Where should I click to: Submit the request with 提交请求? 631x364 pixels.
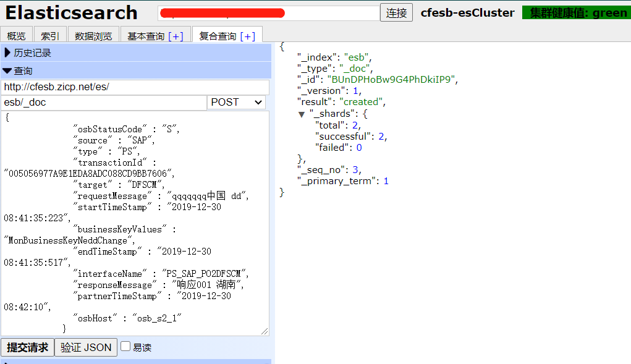(28, 347)
